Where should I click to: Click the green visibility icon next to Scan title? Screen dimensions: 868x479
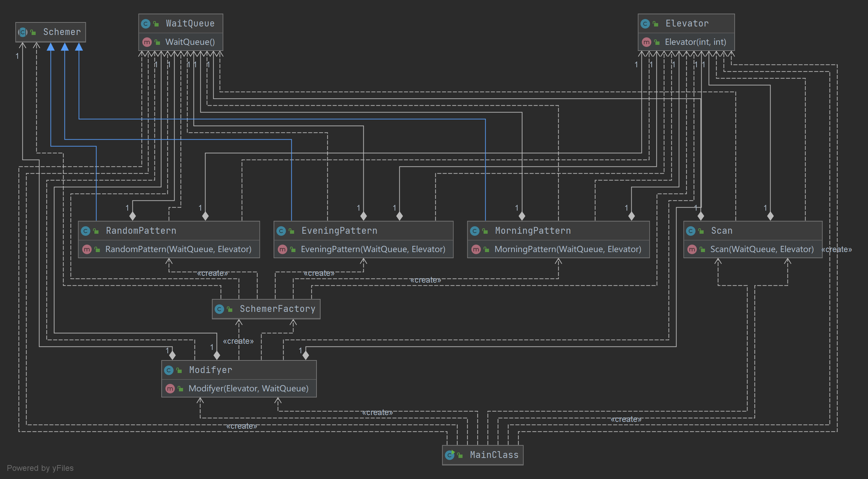coord(701,231)
